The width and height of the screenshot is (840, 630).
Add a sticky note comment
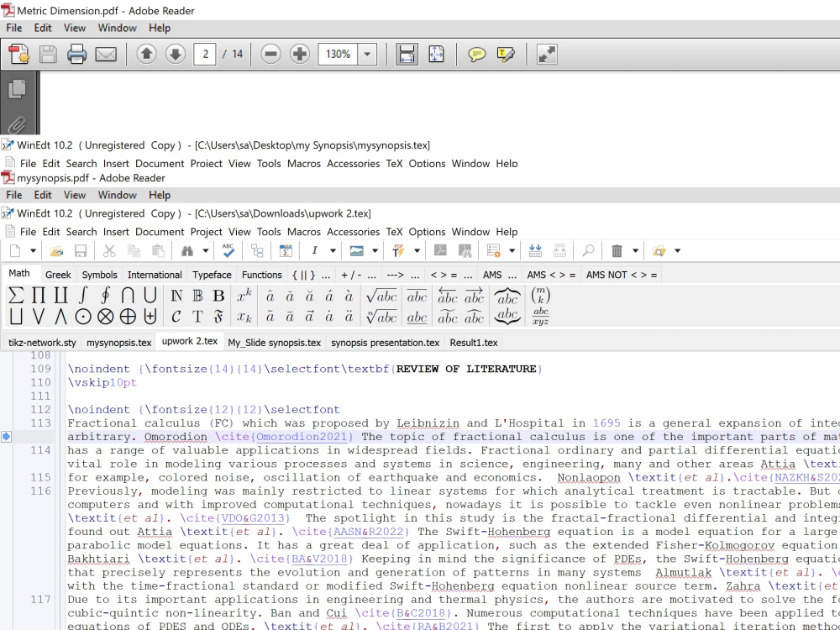click(476, 54)
